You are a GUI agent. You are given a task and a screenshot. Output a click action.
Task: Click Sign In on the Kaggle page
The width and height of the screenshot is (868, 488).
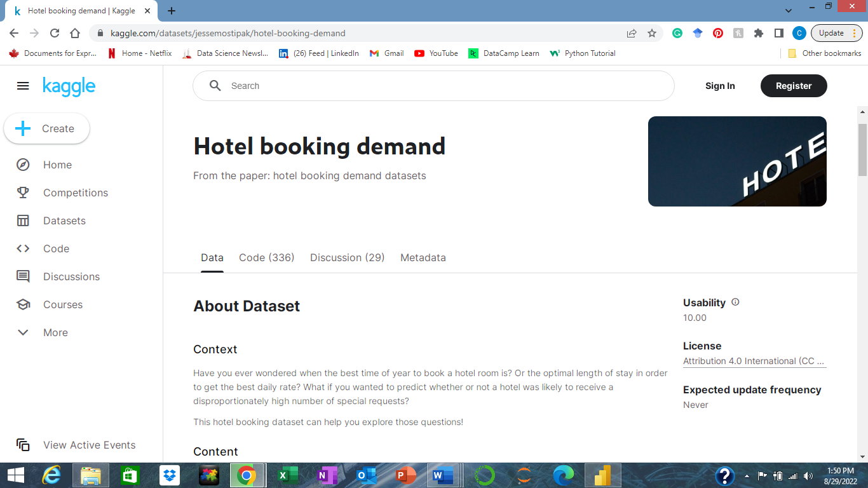coord(720,86)
